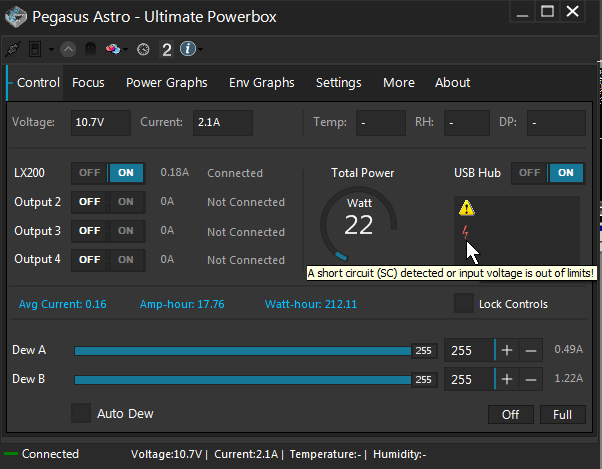This screenshot has width=602, height=469.
Task: Click the Off dew button
Action: click(x=511, y=415)
